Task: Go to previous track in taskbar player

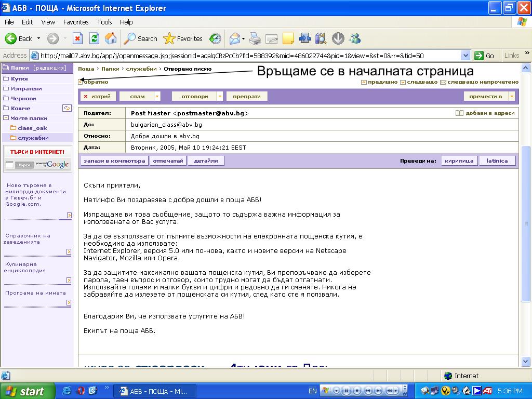Action: pyautogui.click(x=368, y=391)
